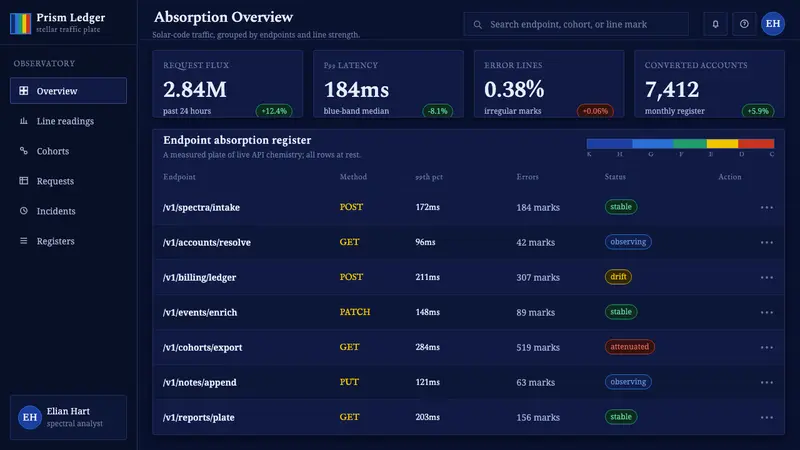
Task: Click the Requests table icon
Action: point(23,181)
